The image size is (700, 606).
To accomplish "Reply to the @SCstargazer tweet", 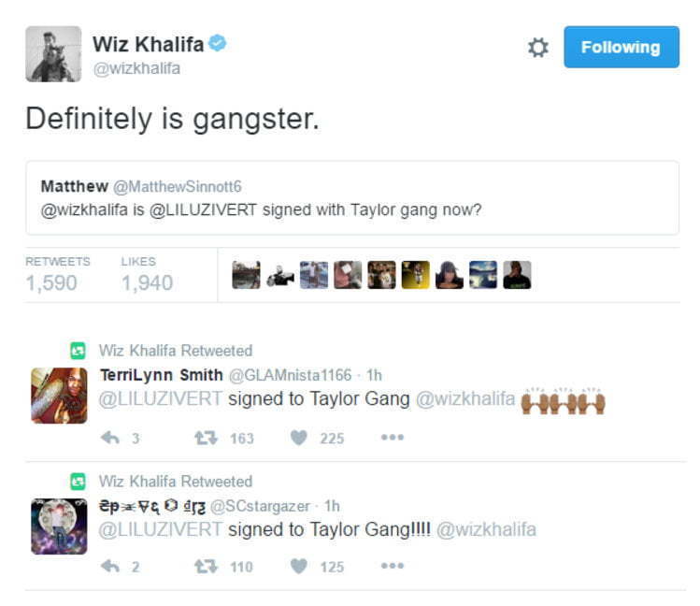I will pyautogui.click(x=110, y=567).
